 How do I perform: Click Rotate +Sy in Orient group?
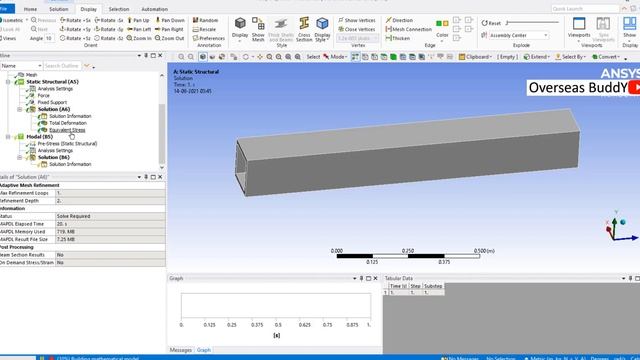click(x=76, y=29)
